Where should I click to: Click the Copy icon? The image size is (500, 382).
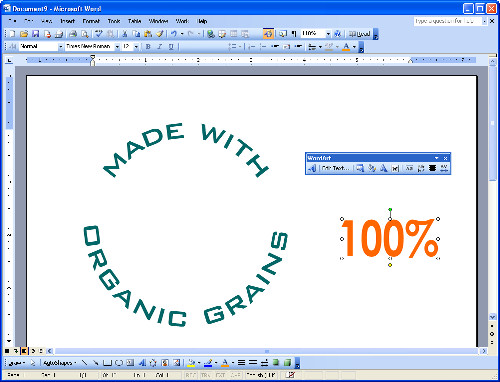[x=136, y=34]
